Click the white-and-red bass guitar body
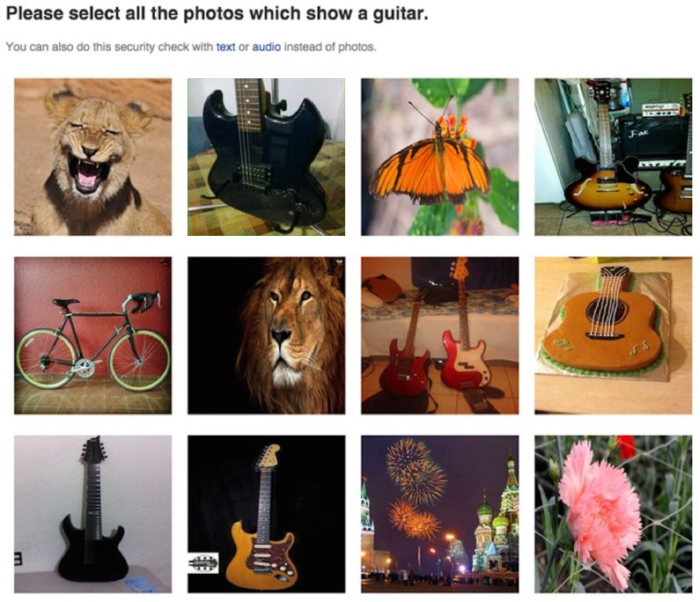Viewport: 700px width, 602px height. (x=464, y=363)
